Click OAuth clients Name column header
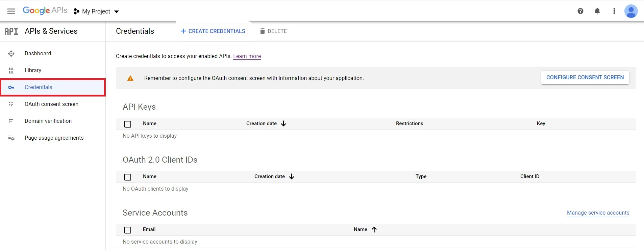This screenshot has width=644, height=250. tap(150, 176)
